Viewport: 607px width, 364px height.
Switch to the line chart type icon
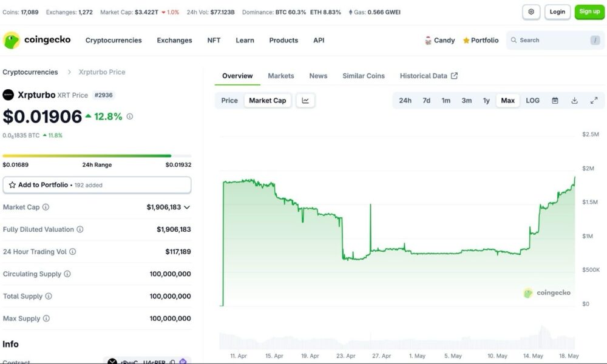coord(305,101)
